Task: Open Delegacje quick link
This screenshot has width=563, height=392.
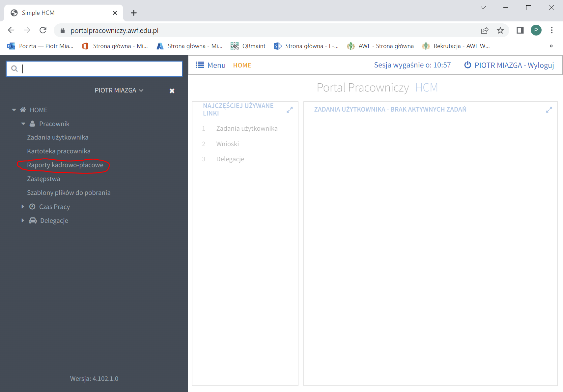Action: pos(230,159)
